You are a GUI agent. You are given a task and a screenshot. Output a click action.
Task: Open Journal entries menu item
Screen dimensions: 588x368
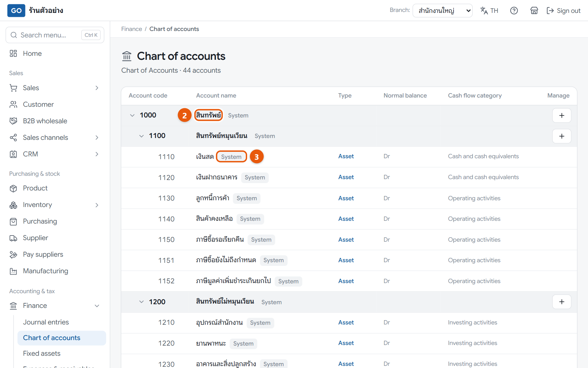pyautogui.click(x=46, y=322)
